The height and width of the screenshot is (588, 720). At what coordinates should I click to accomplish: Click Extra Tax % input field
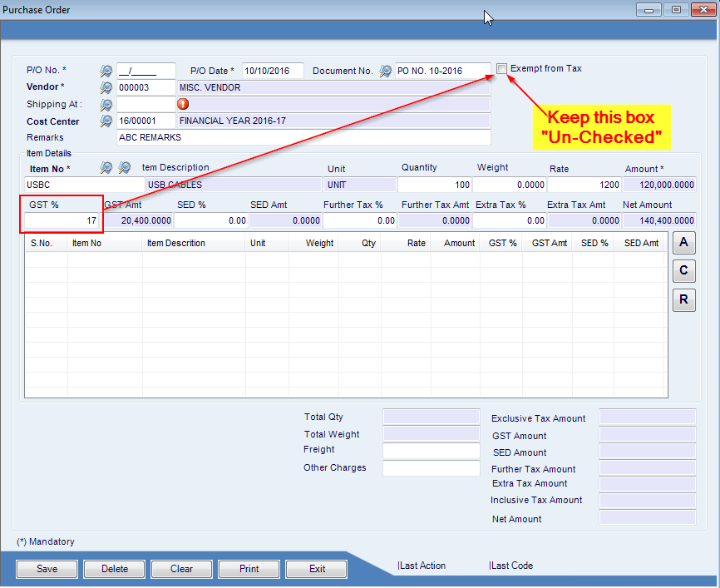(509, 220)
